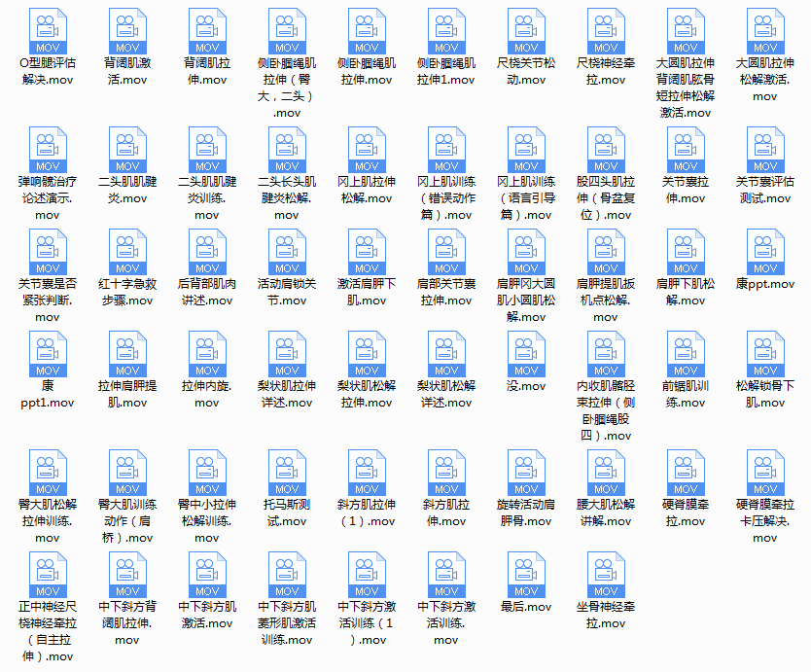Click file name 侧卧腘绳肌拉伸.mov
Screen dimensions: 811x672
pos(367,71)
